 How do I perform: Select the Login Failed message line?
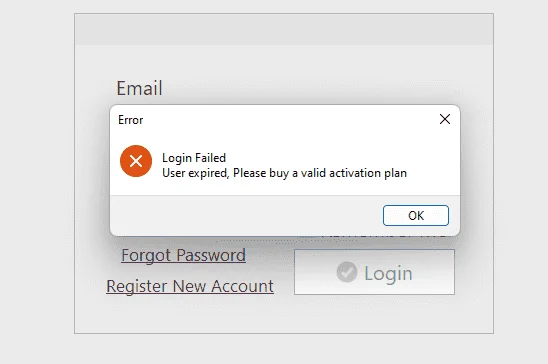pos(194,158)
